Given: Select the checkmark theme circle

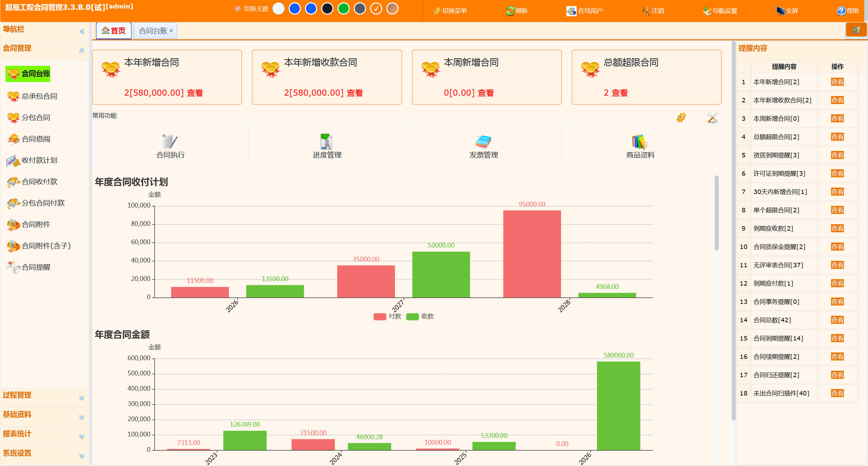Looking at the screenshot, I should [376, 9].
